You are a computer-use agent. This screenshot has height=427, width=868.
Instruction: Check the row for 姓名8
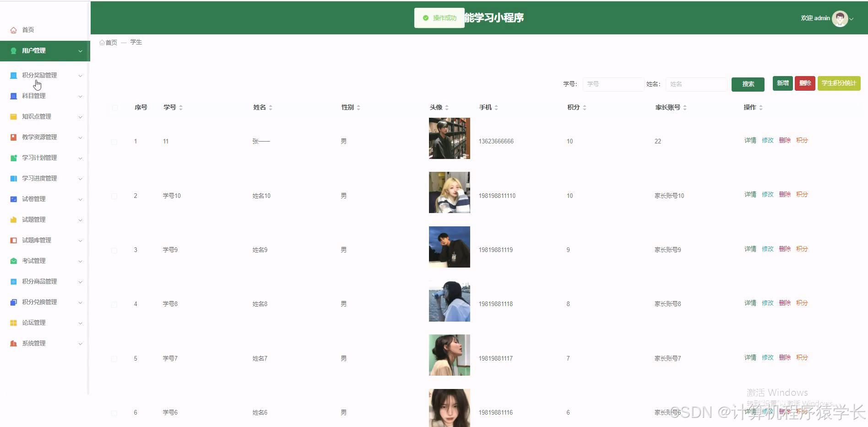[114, 304]
